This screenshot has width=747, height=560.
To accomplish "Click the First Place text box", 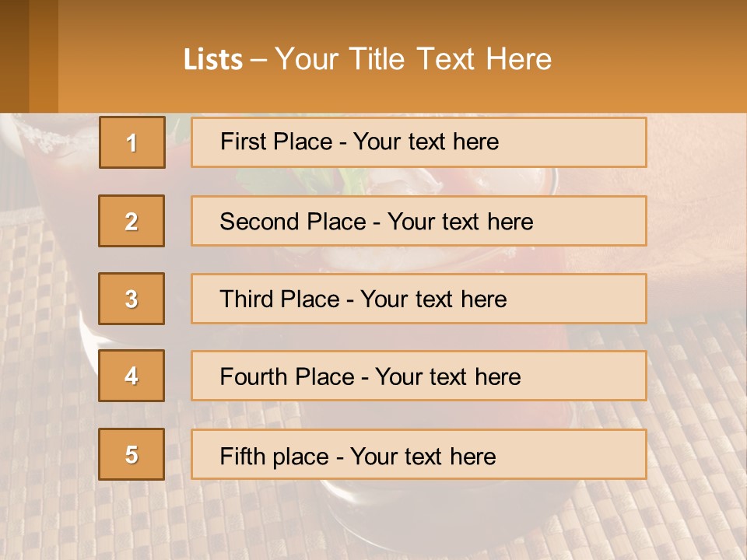I will click(419, 142).
